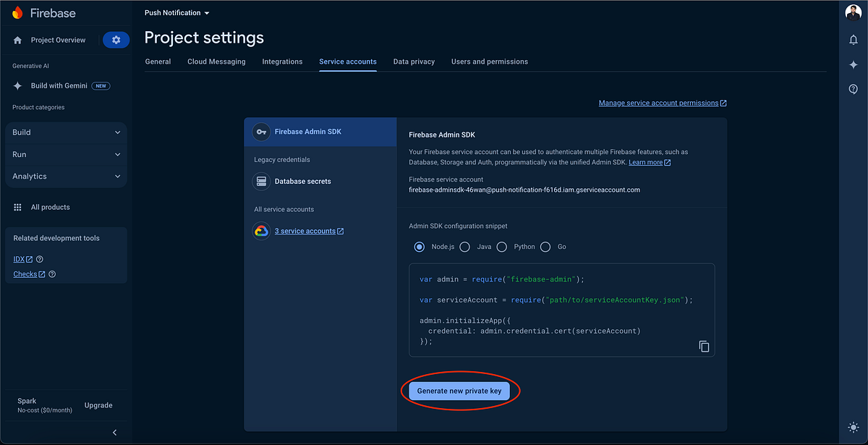The width and height of the screenshot is (868, 445).
Task: Click Generate new private key
Action: [x=459, y=390]
